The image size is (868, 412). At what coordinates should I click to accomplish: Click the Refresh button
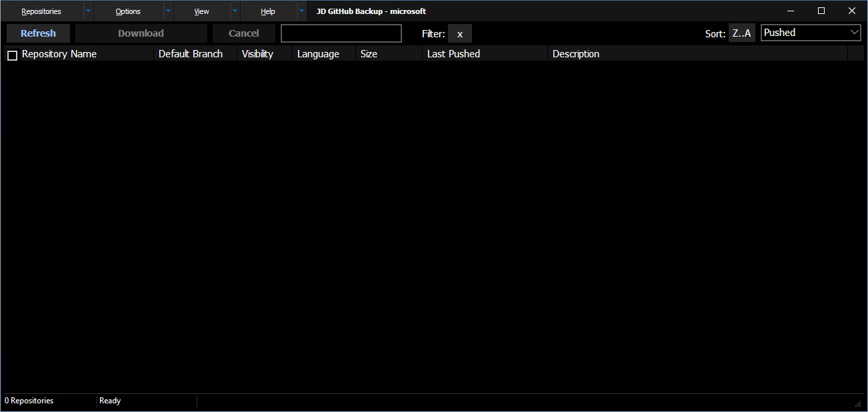pyautogui.click(x=38, y=33)
